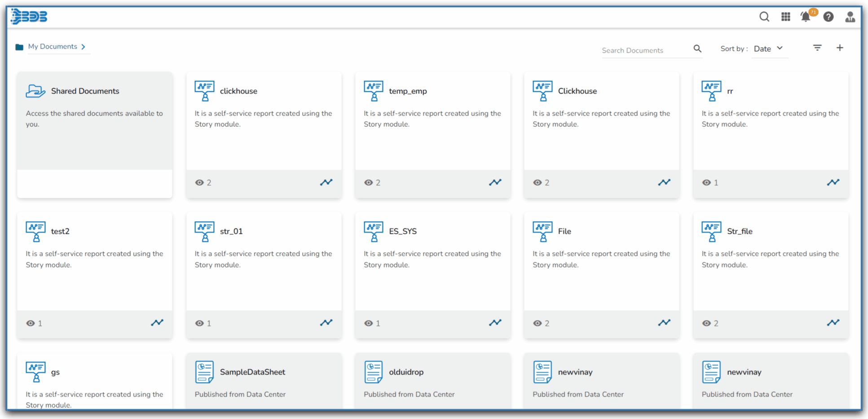Click the plus icon to add document

coord(840,48)
